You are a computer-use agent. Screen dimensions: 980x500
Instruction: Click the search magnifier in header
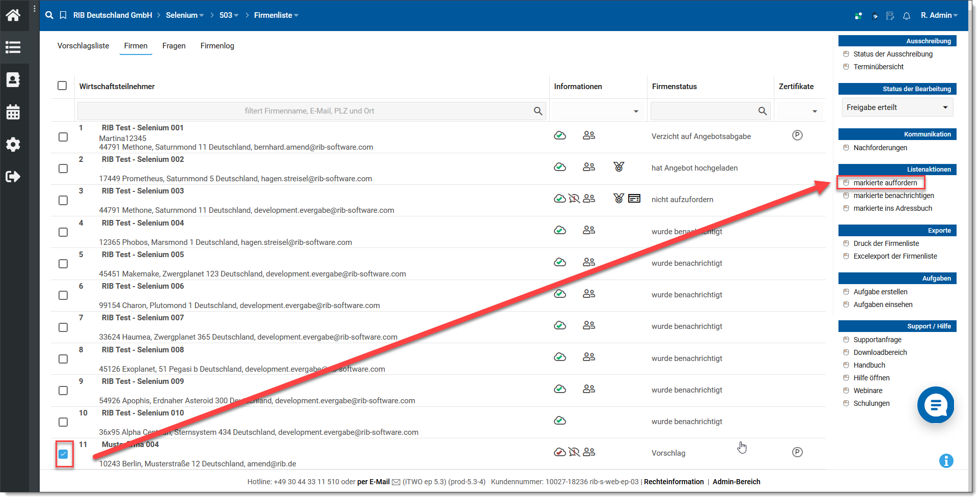[x=49, y=15]
